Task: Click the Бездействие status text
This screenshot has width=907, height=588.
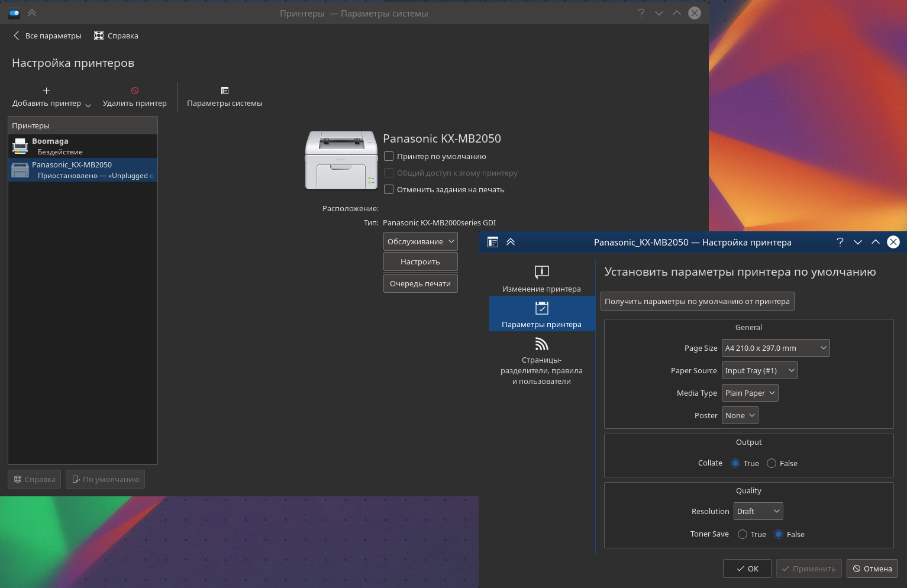Action: [60, 152]
